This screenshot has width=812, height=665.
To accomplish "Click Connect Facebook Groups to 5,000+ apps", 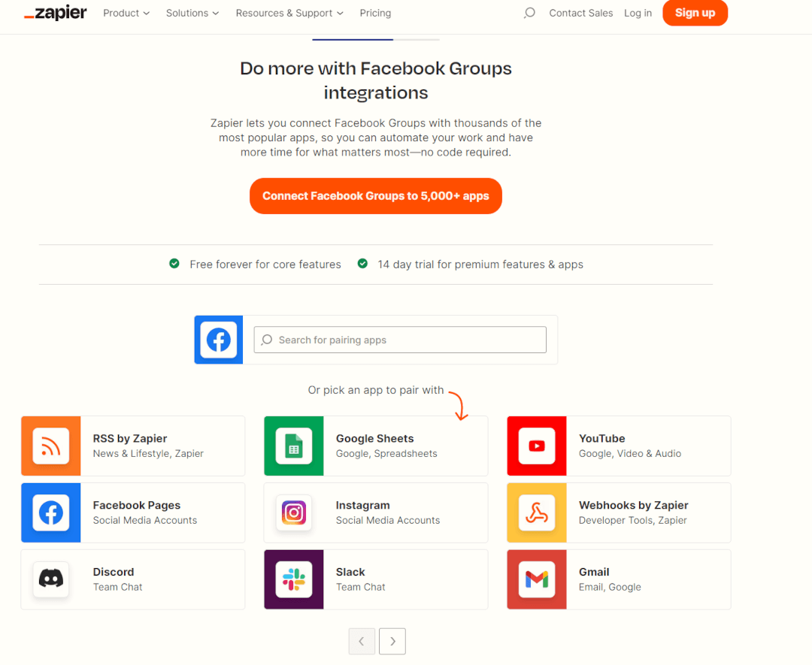I will click(x=375, y=195).
